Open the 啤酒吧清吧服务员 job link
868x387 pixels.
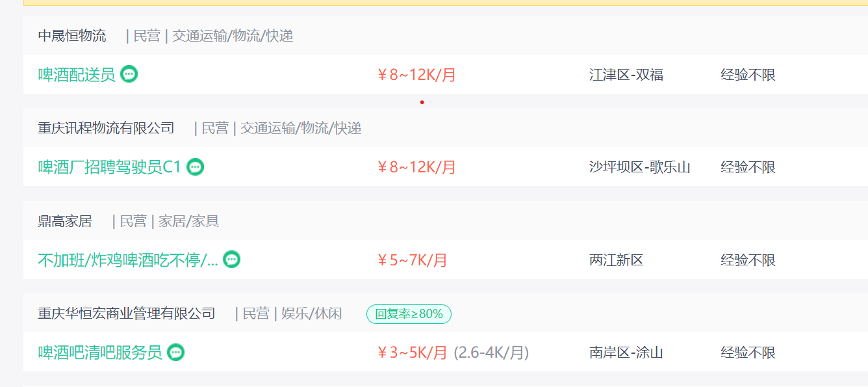(x=99, y=353)
